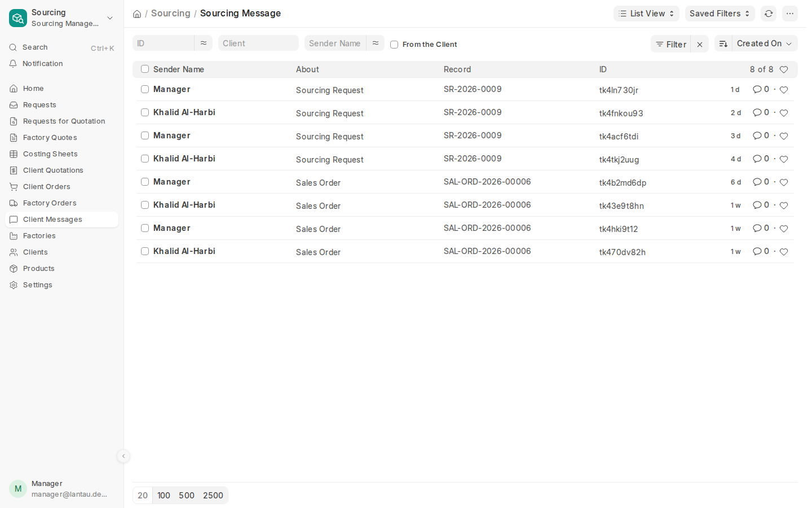812x508 pixels.
Task: Check the row with ID tk4fnkou93
Action: click(x=145, y=112)
